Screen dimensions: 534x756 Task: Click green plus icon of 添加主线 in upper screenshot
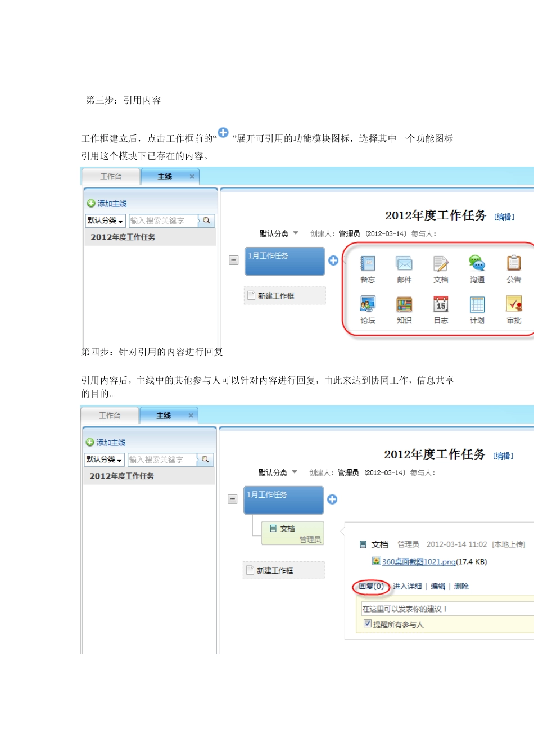pyautogui.click(x=91, y=203)
